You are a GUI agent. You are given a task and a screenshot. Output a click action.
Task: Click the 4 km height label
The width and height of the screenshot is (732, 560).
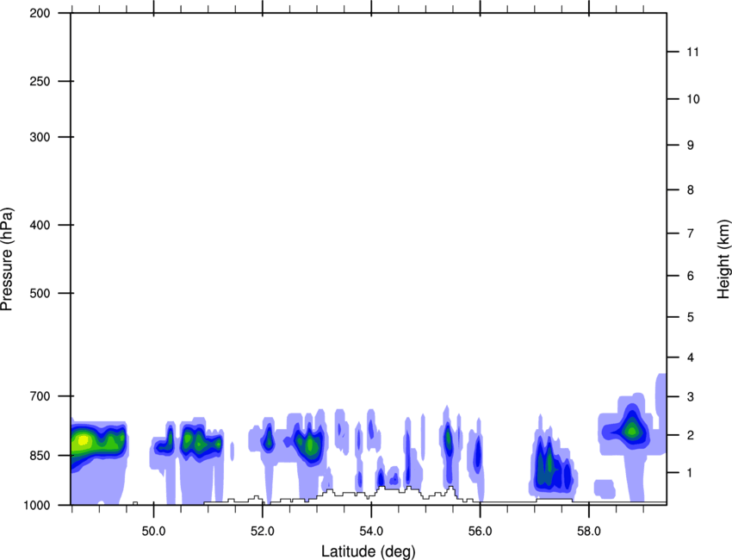point(691,358)
